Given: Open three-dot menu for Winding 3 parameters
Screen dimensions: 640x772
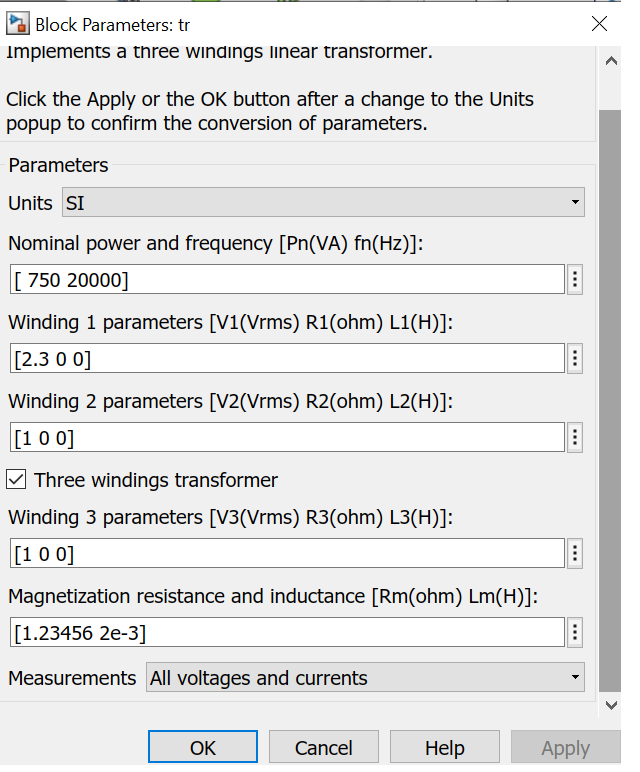Looking at the screenshot, I should pyautogui.click(x=575, y=553).
